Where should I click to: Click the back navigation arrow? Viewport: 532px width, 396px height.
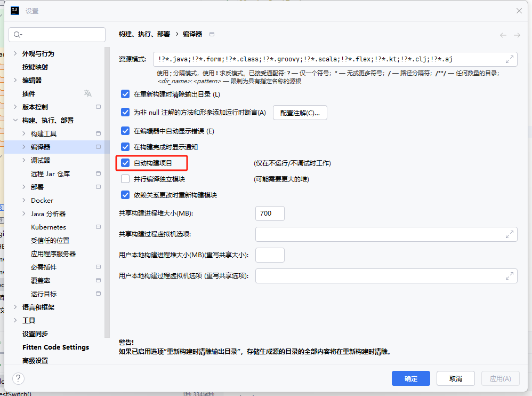(503, 35)
